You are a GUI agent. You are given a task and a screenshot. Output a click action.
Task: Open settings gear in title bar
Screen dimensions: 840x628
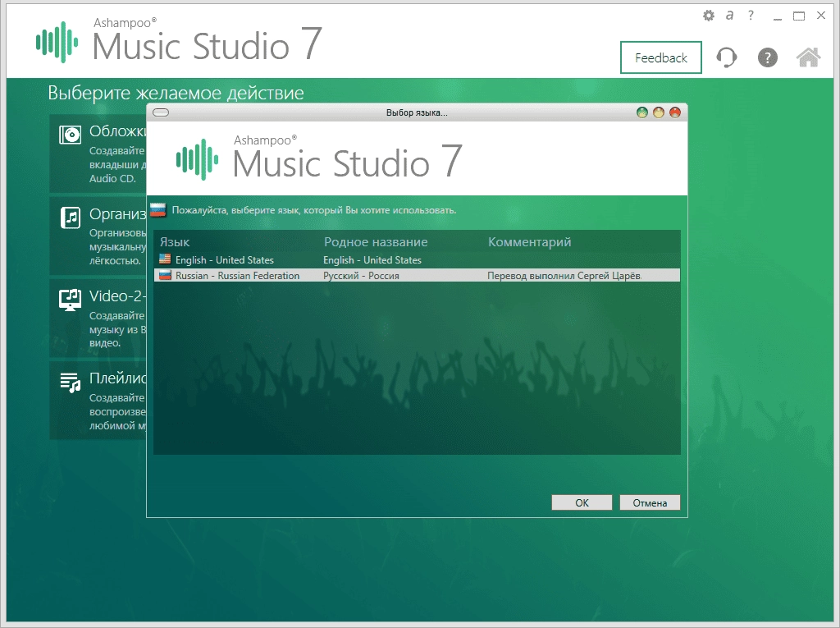tap(709, 16)
